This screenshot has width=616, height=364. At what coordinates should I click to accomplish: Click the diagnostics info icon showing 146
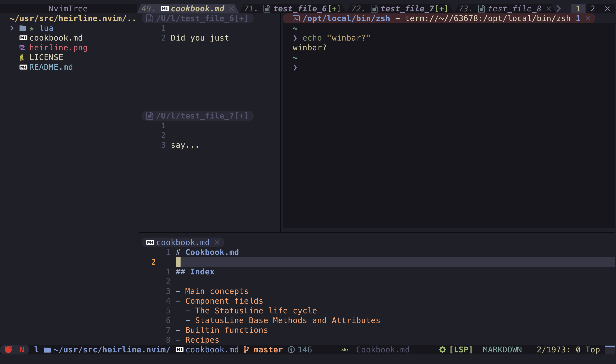tap(291, 350)
